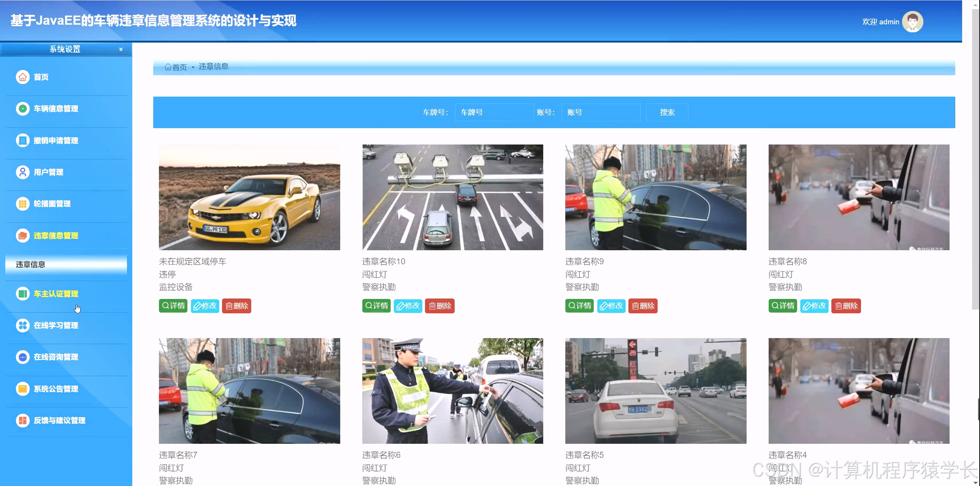Click the system announcement management icon
This screenshot has width=980, height=486.
(23, 389)
